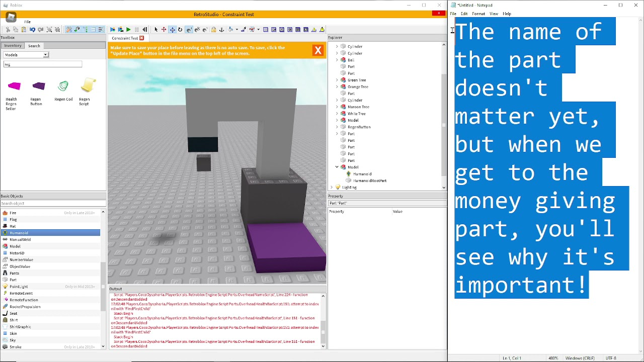Click the Paint bucket tool icon

tap(230, 30)
